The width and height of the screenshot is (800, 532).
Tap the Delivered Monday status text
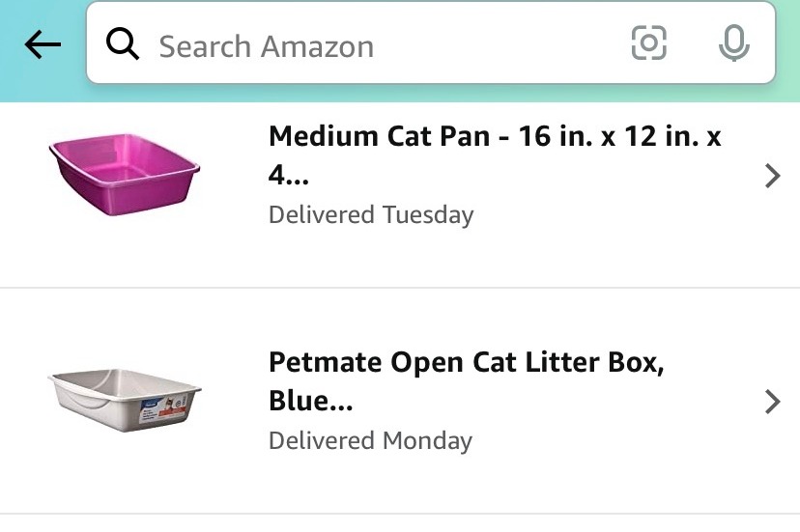(370, 441)
